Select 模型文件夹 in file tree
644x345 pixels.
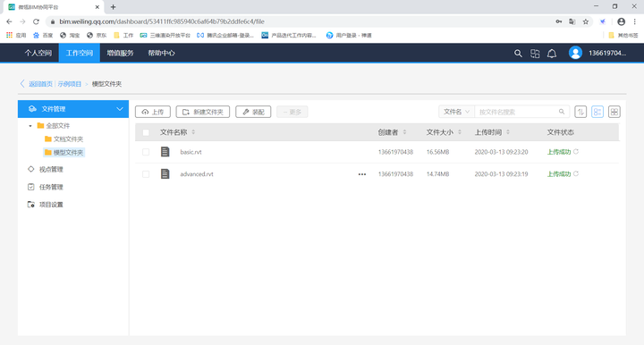pyautogui.click(x=64, y=152)
